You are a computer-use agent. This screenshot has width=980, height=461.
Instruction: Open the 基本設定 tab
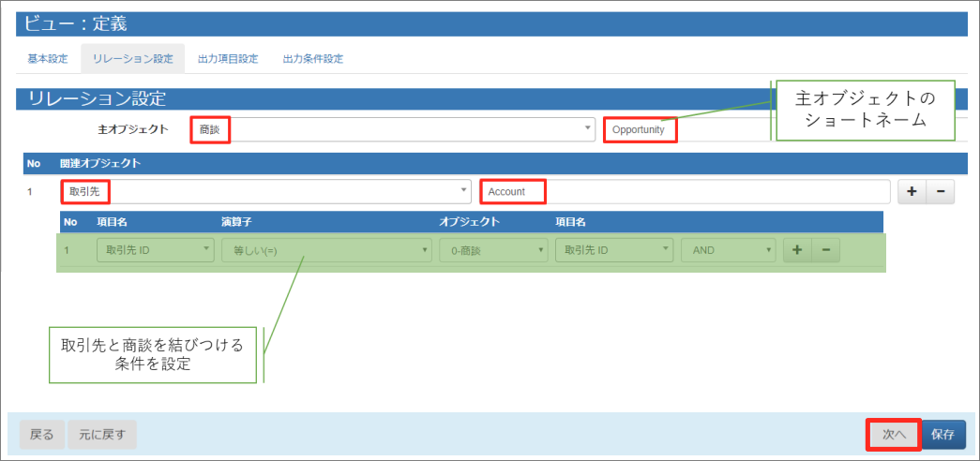click(48, 59)
